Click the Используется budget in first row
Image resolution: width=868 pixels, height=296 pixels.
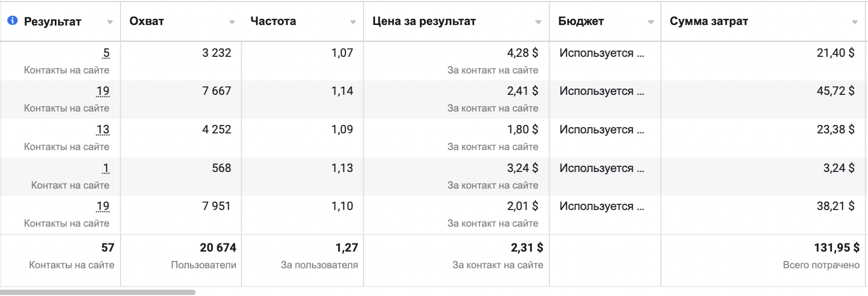(x=601, y=53)
